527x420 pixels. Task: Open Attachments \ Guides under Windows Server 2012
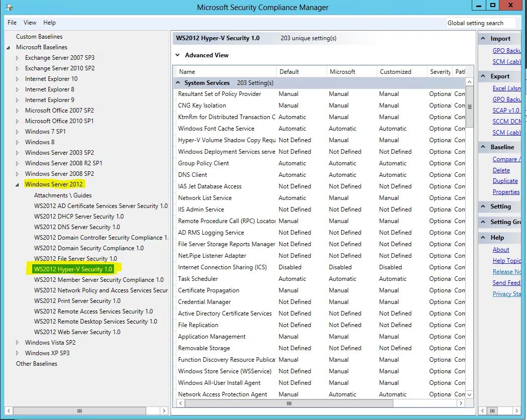63,195
